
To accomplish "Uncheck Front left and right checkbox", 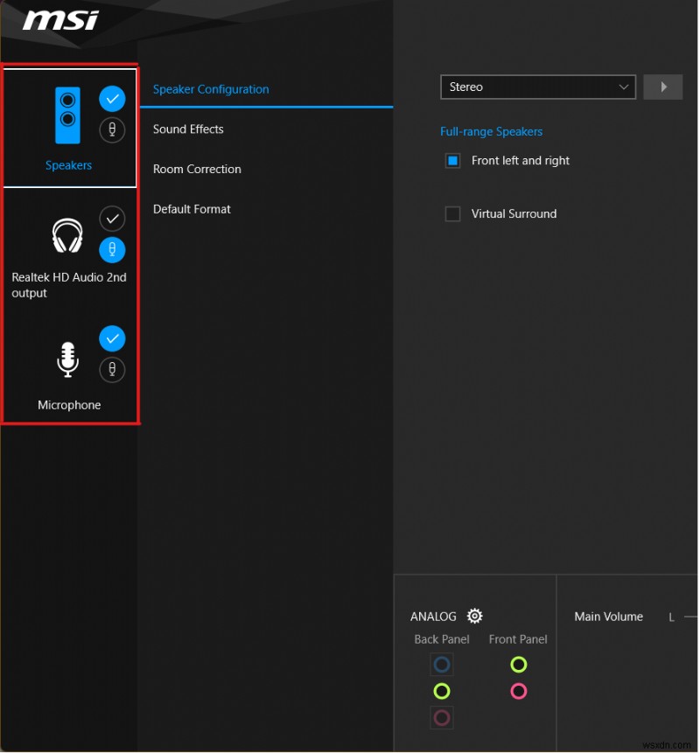I will (452, 160).
